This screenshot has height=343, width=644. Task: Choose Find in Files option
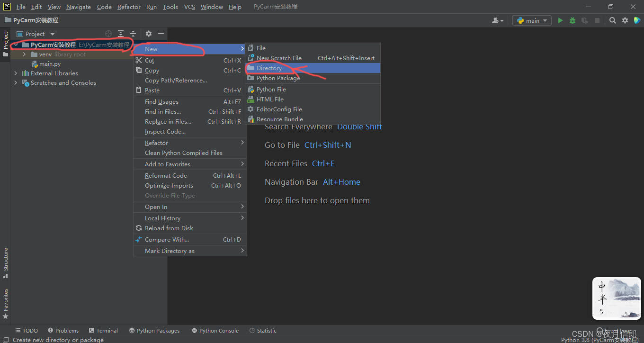(189, 112)
